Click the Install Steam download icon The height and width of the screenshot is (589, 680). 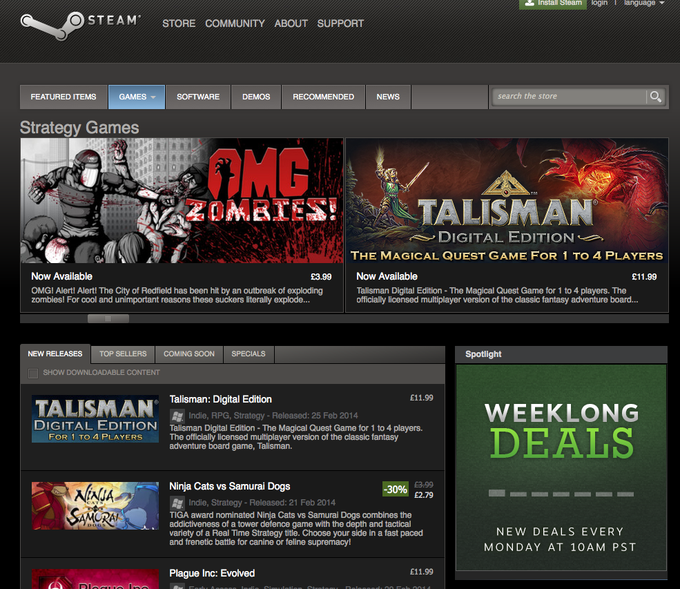529,3
